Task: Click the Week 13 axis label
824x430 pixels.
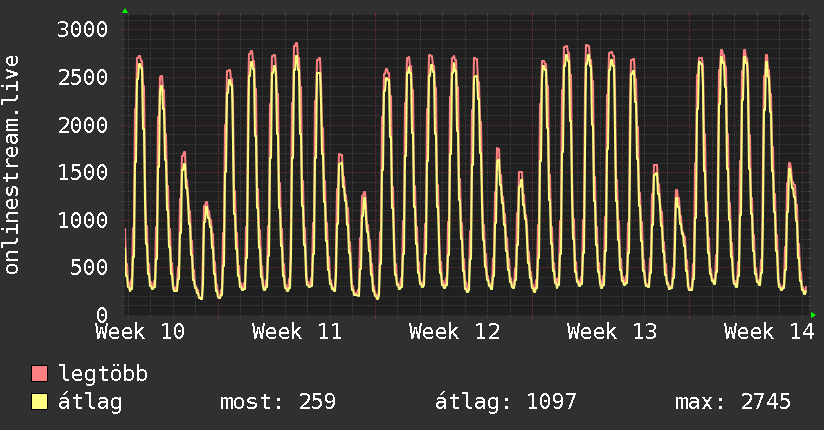Action: [612, 332]
